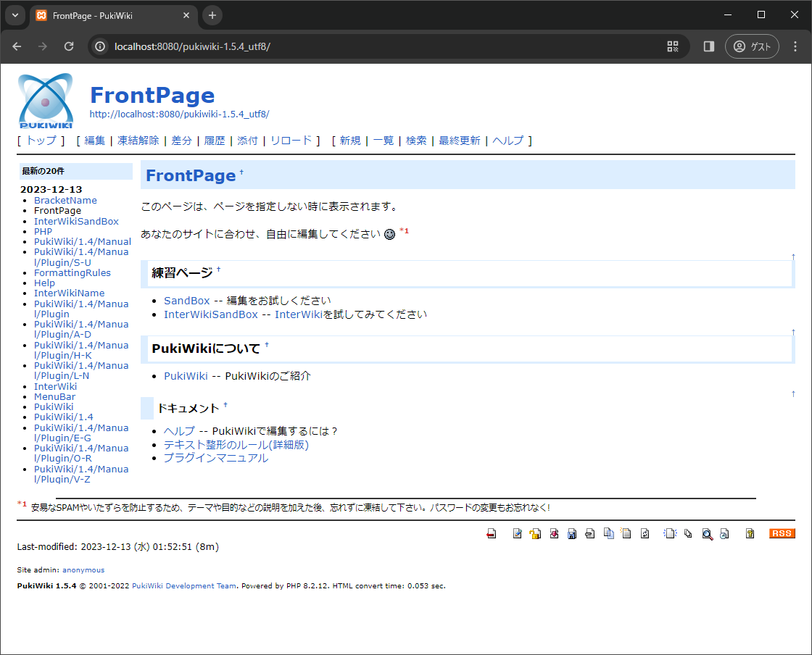Select the edit page icon in the footer toolbar
The width and height of the screenshot is (812, 655).
(x=517, y=533)
